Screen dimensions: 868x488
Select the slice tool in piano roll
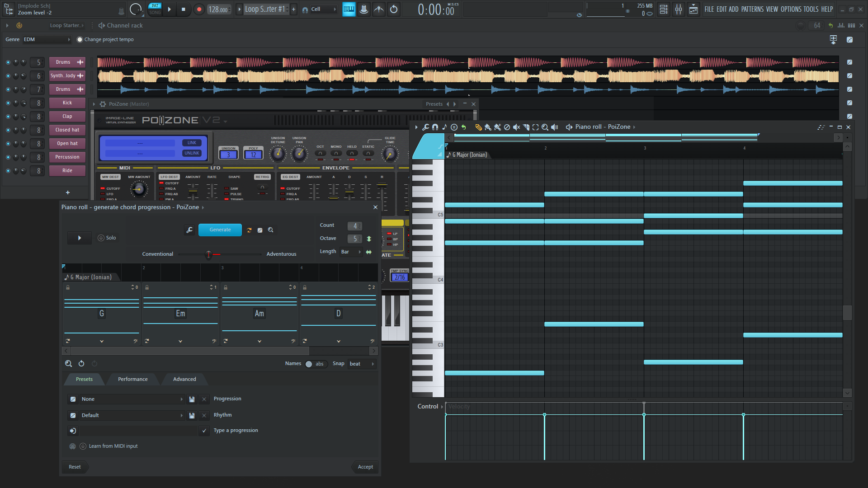(x=526, y=127)
